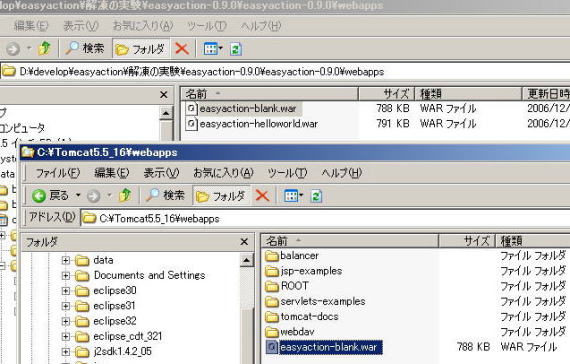Screen dimensions: 570x364
Task: Sort by the サイズ column header in Tomcat window
Action: point(466,241)
